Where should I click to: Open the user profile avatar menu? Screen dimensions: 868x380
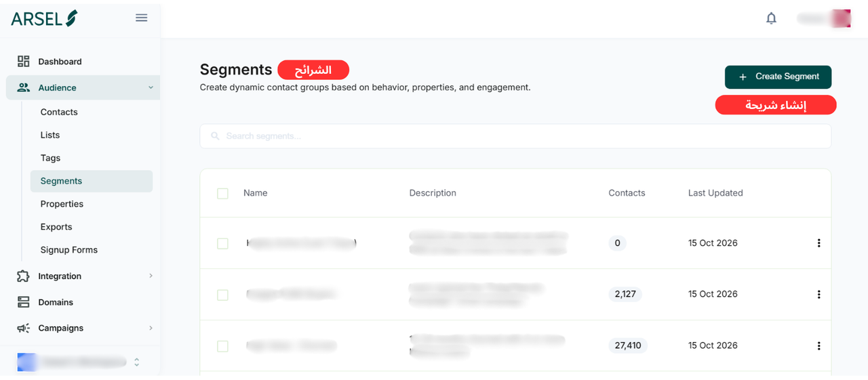[842, 18]
